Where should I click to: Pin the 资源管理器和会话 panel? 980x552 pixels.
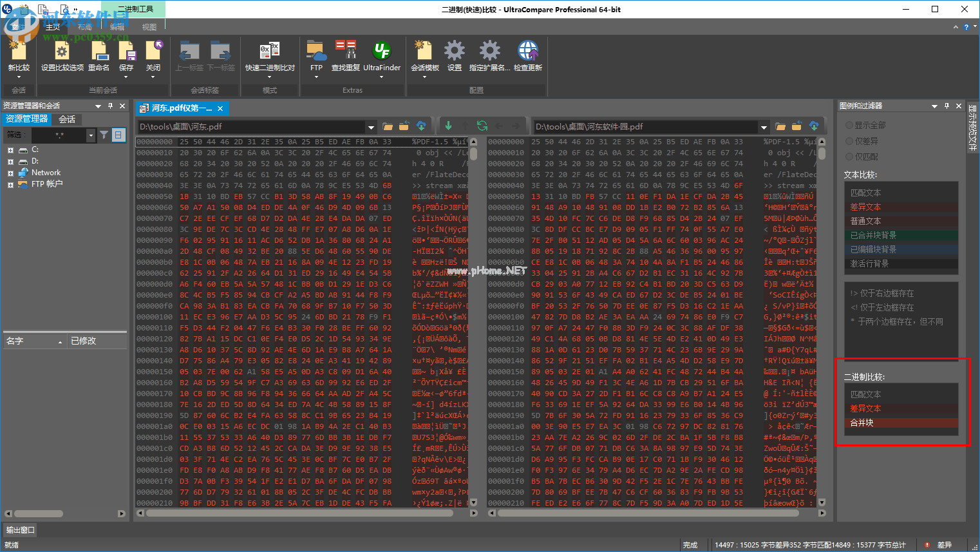click(110, 106)
